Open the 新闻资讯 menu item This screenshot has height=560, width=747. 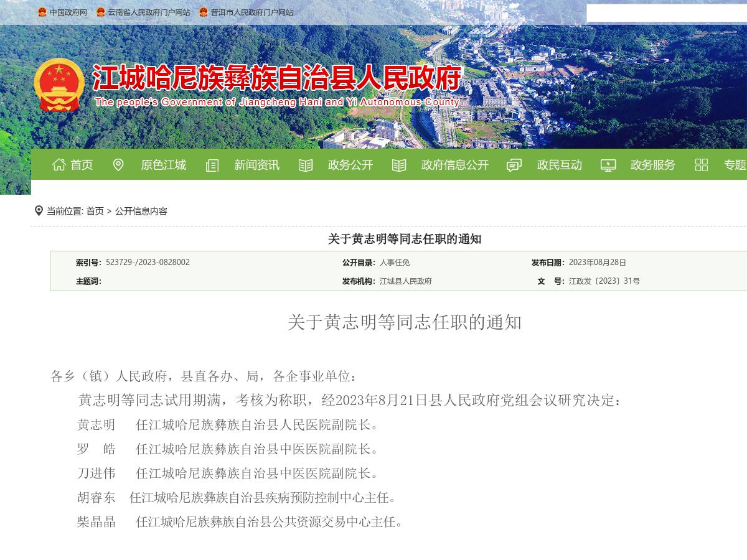click(x=258, y=165)
